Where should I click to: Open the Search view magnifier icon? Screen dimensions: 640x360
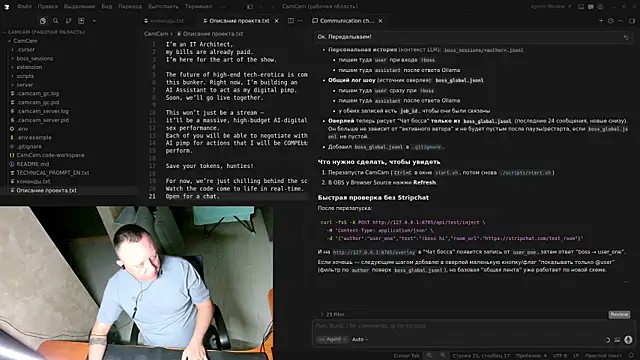[x=56, y=21]
